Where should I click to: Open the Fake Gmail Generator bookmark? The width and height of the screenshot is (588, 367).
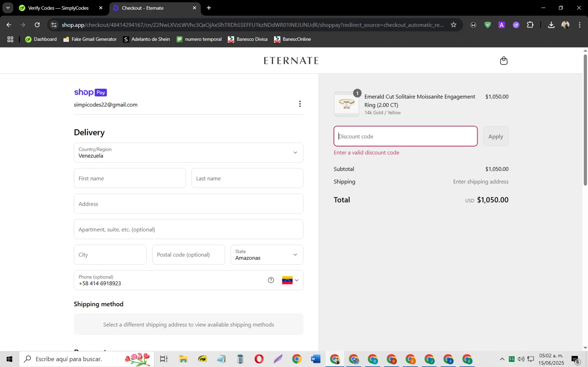90,39
